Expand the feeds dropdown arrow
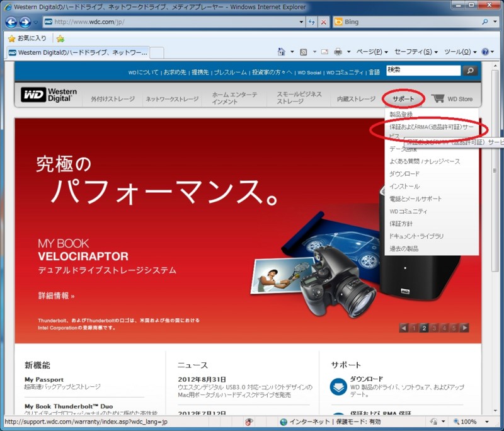The width and height of the screenshot is (504, 431). tap(314, 52)
